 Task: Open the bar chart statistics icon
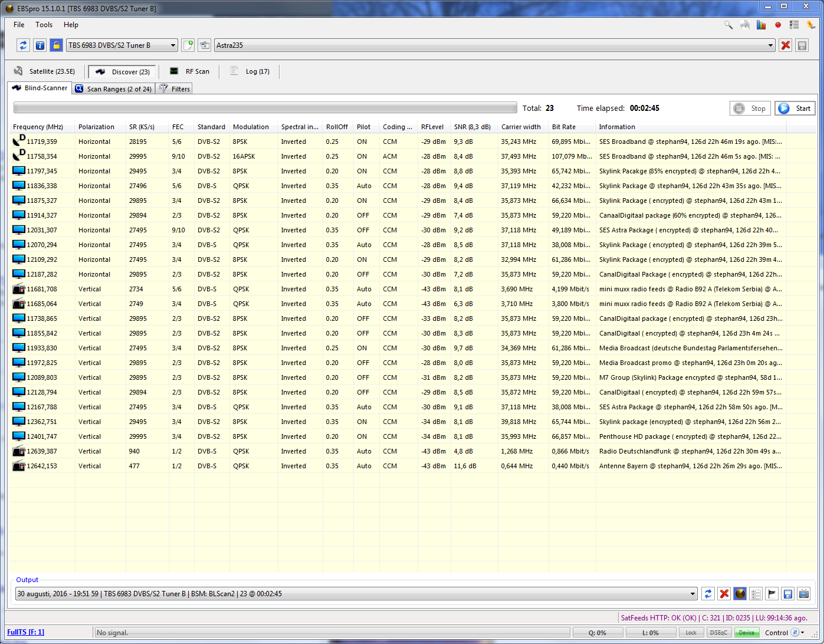click(761, 25)
